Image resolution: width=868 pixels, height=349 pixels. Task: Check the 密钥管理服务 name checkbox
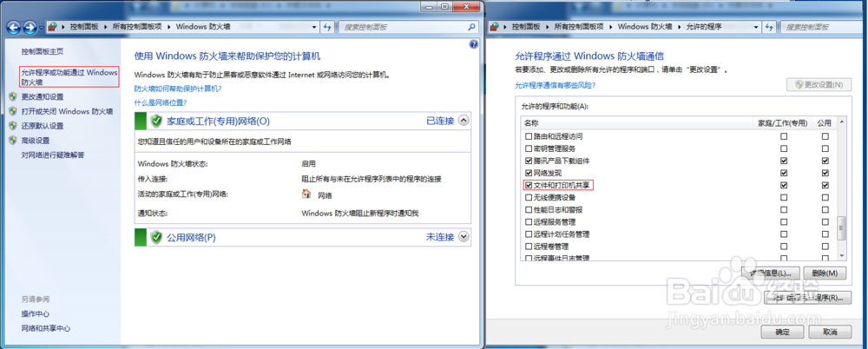click(x=528, y=148)
